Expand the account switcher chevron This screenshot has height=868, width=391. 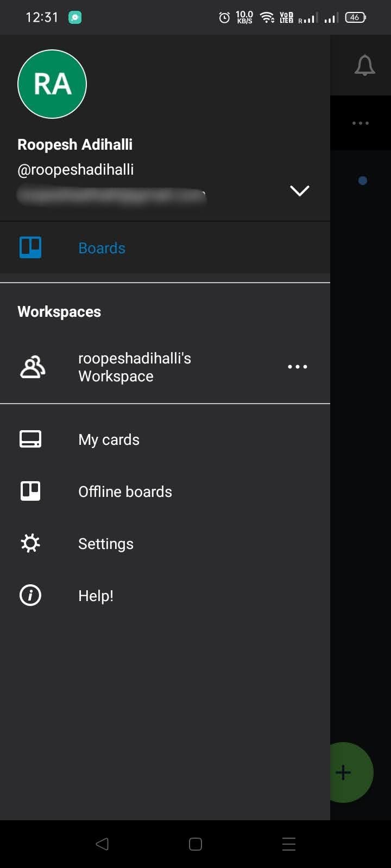tap(300, 191)
